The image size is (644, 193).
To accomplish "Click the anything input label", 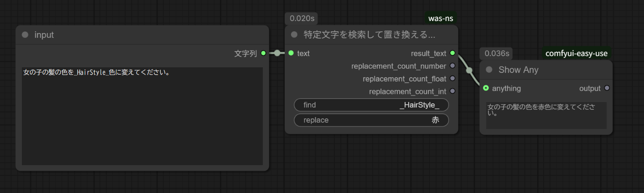I will pyautogui.click(x=506, y=88).
